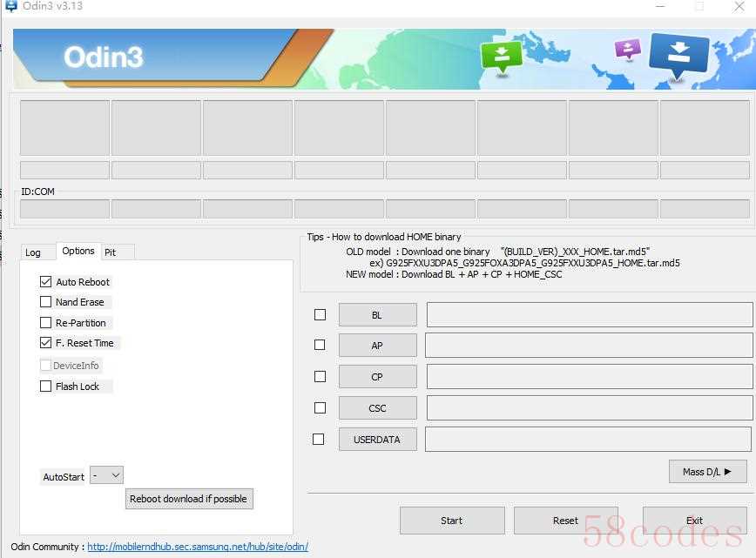
Task: Tick the checkbox beside the AP button
Action: pyautogui.click(x=320, y=345)
